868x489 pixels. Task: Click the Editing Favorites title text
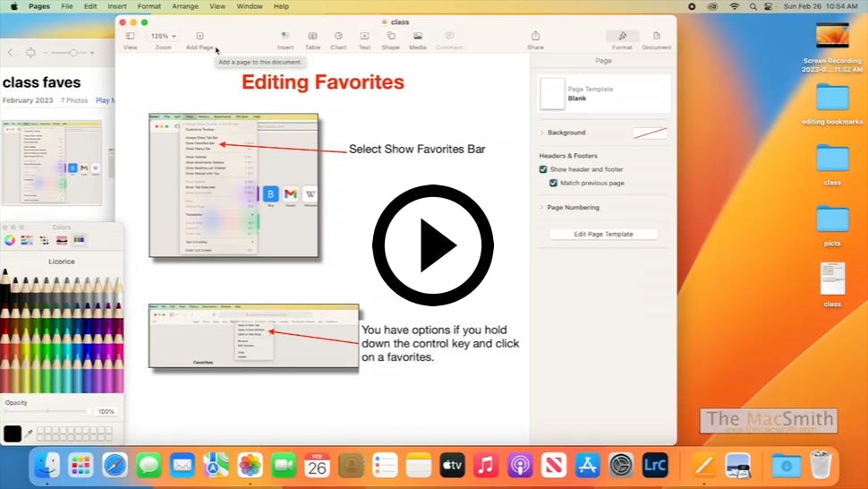[323, 82]
